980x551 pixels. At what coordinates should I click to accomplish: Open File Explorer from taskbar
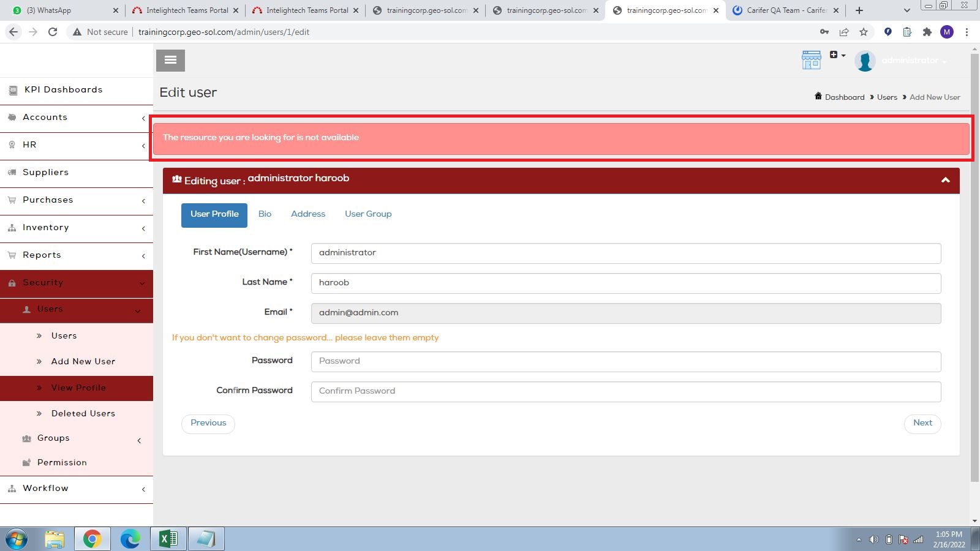[x=54, y=539]
